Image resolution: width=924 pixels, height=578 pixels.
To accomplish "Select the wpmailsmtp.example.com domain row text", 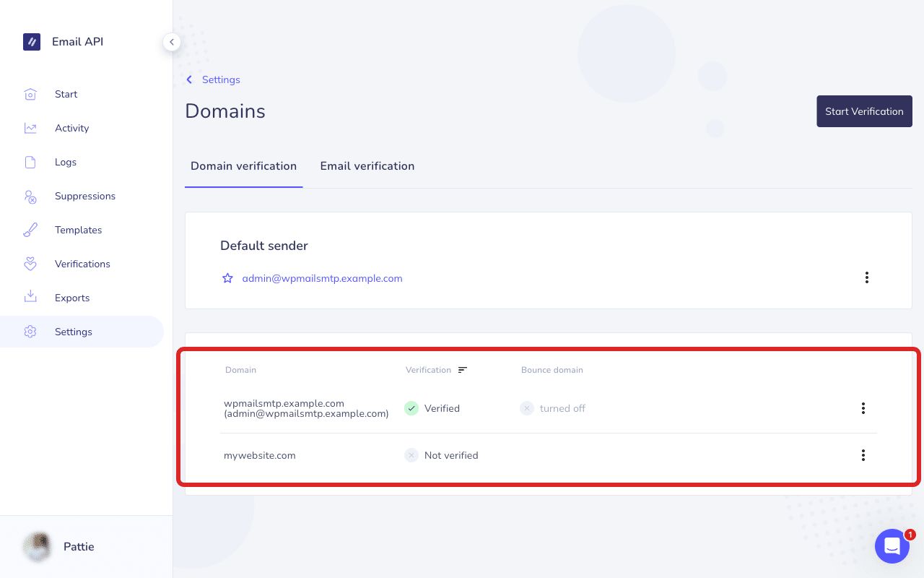I will [306, 408].
